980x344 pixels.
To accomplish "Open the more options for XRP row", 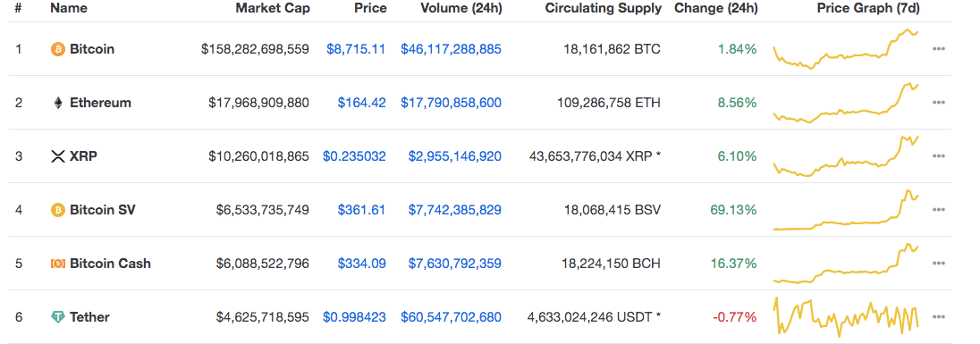I will click(938, 156).
